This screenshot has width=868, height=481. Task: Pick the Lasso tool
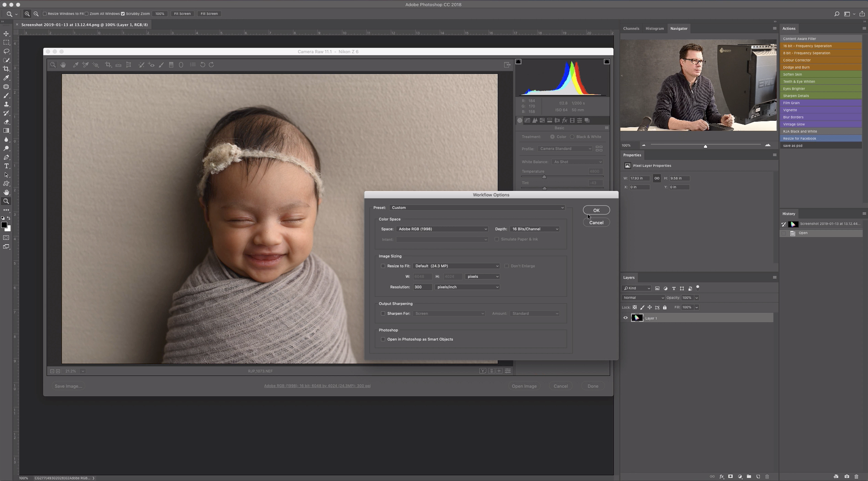click(x=6, y=52)
